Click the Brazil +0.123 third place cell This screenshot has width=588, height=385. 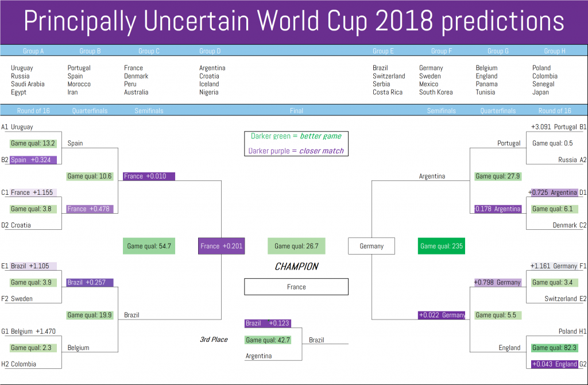(x=268, y=324)
